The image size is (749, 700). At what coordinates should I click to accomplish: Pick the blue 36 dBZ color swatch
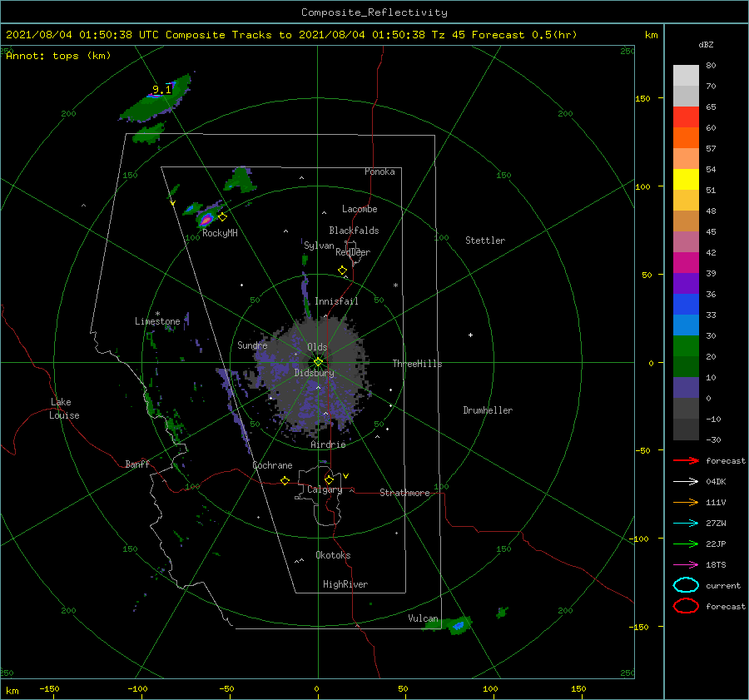point(686,304)
